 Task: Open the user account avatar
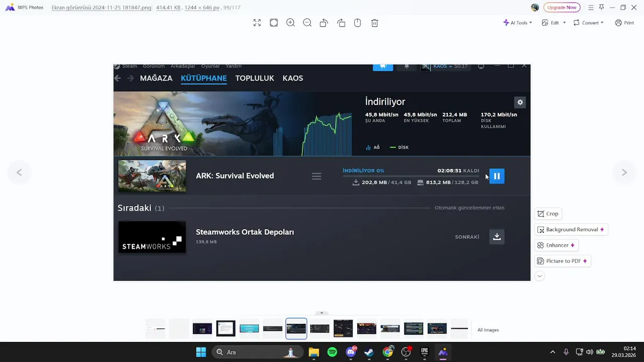coord(535,8)
